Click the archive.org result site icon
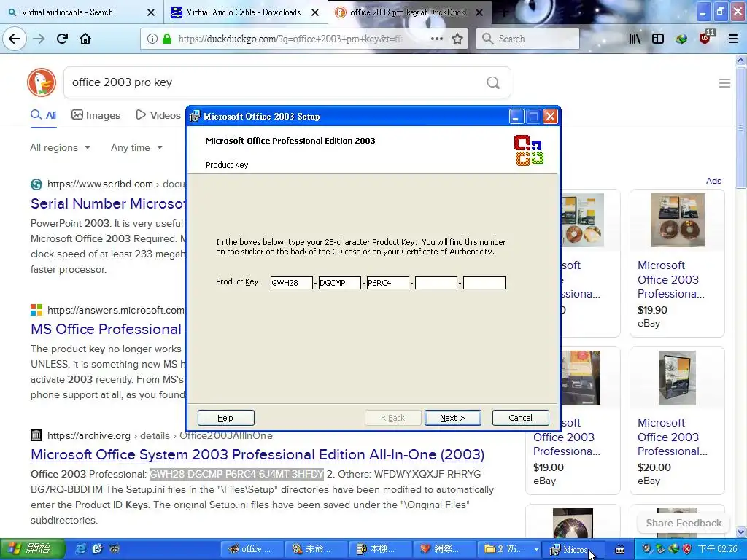The width and height of the screenshot is (747, 560). pos(36,435)
